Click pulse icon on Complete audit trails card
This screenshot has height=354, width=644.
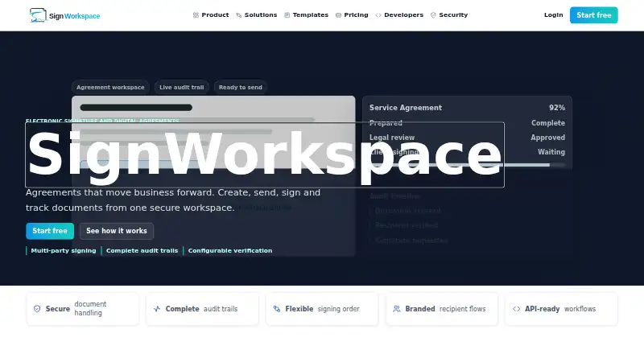[157, 309]
